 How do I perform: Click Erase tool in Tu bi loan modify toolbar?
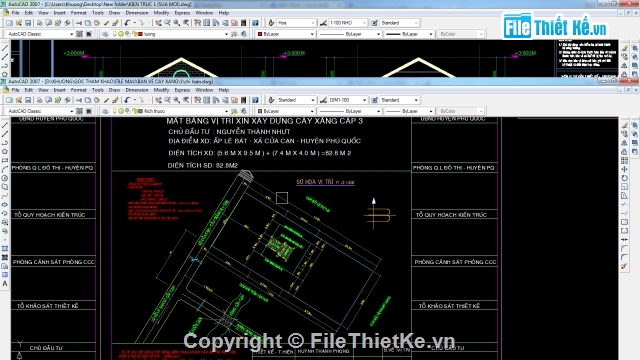click(x=624, y=125)
